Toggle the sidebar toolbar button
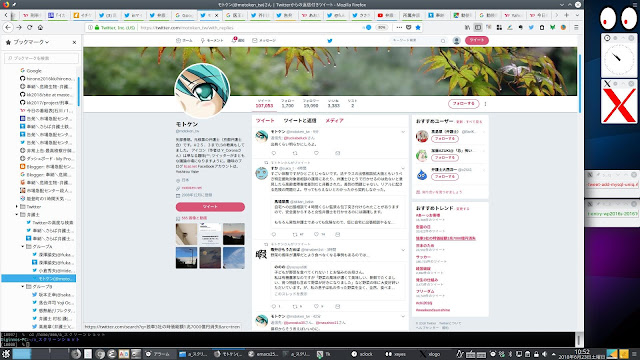This screenshot has width=640, height=360. [478, 27]
